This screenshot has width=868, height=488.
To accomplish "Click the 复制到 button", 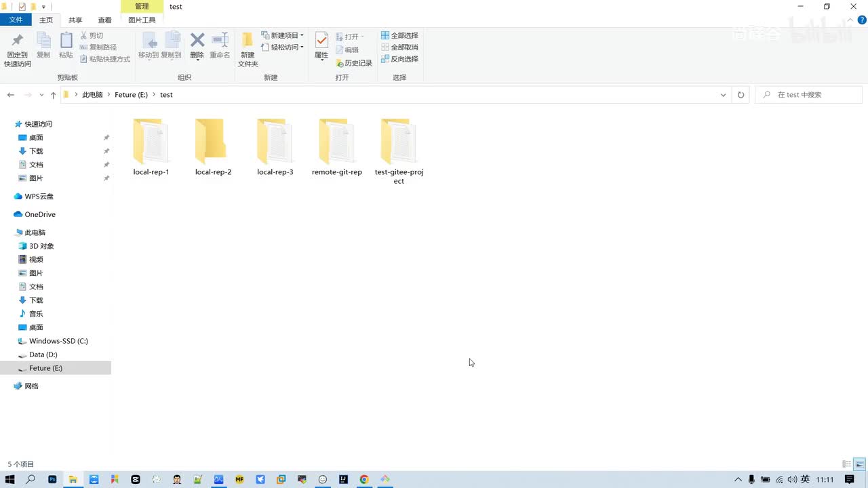I will tap(171, 46).
